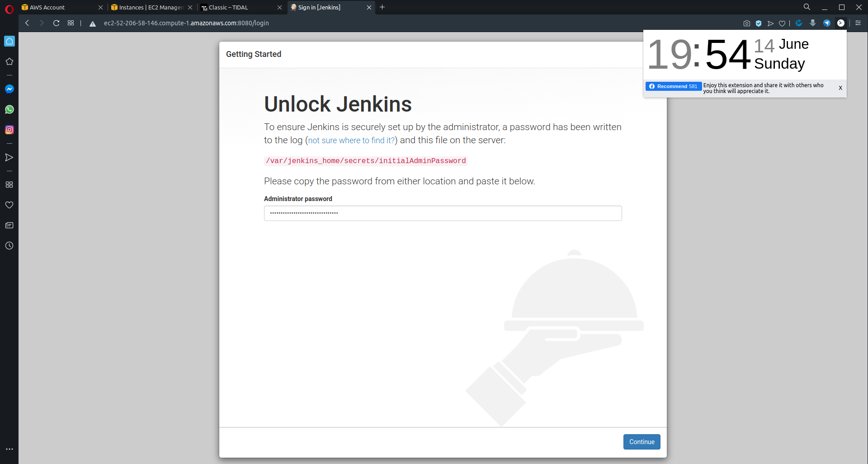Viewport: 868px width, 464px height.
Task: Click the Continue button
Action: tap(642, 442)
